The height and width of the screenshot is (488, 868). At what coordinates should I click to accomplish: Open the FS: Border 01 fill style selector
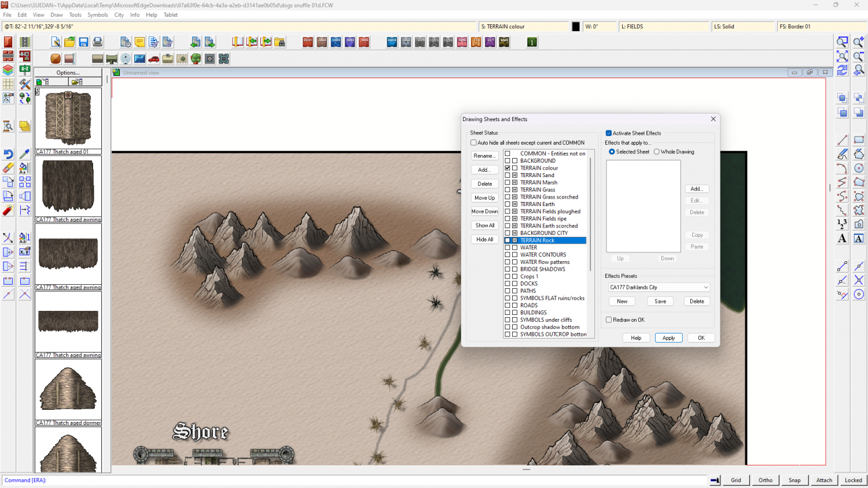coord(822,27)
